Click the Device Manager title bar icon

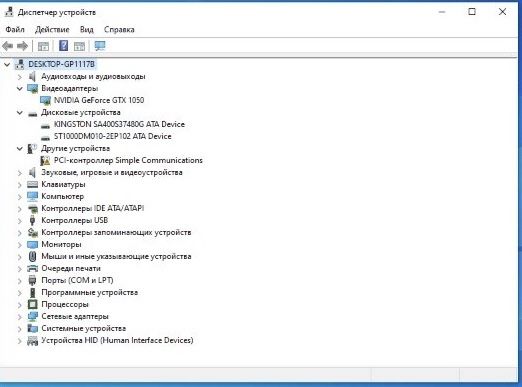click(9, 12)
